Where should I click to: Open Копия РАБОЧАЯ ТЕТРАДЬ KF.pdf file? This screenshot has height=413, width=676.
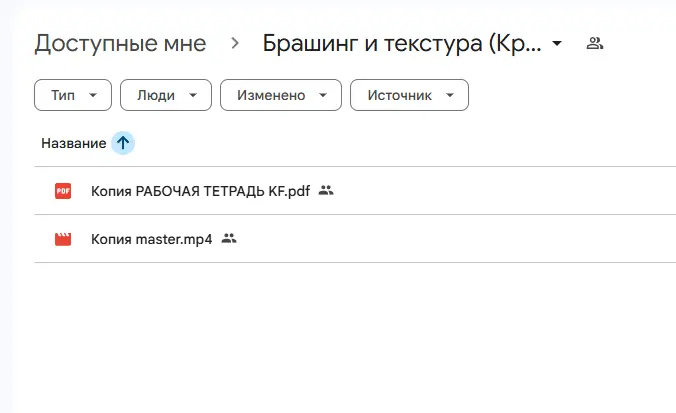200,191
